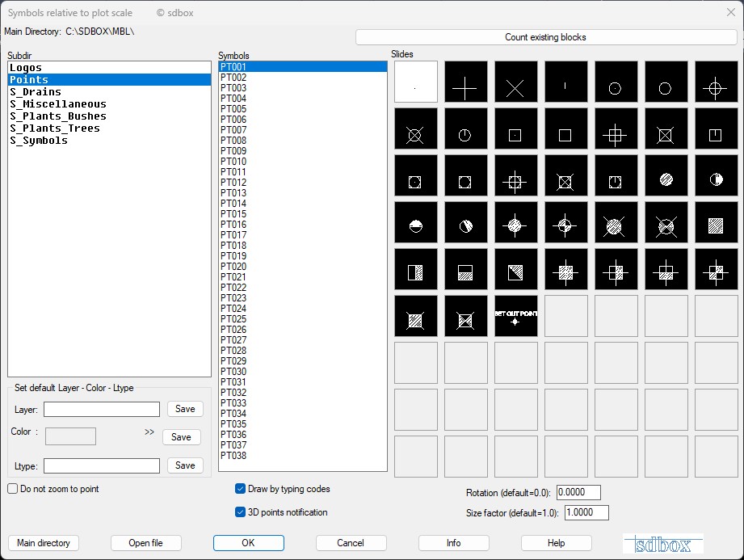Click the Main directory button

point(44,543)
